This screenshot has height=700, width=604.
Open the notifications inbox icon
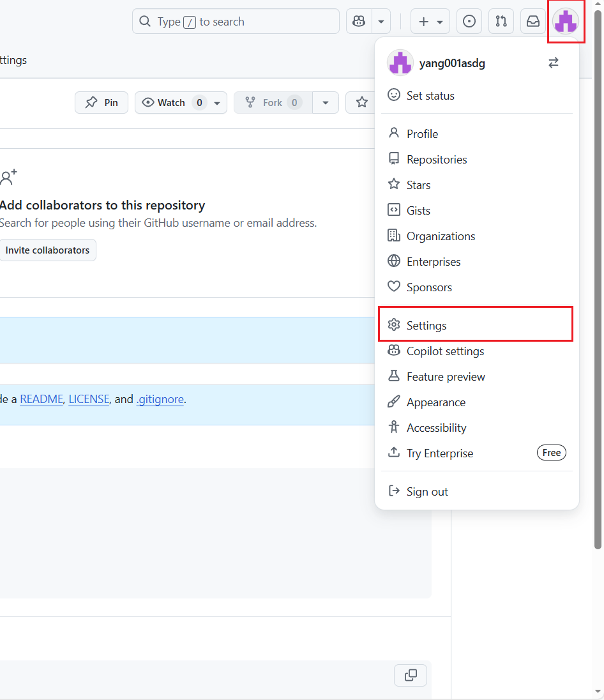coord(533,22)
